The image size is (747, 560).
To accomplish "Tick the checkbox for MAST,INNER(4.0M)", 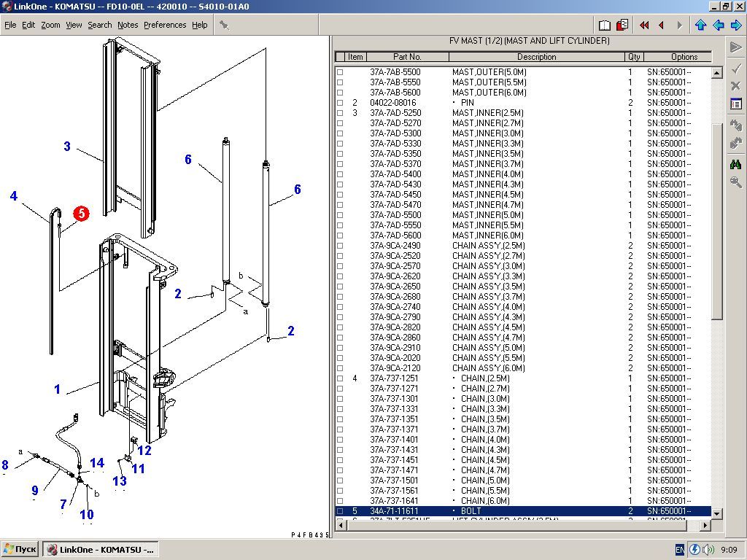I will pos(340,174).
